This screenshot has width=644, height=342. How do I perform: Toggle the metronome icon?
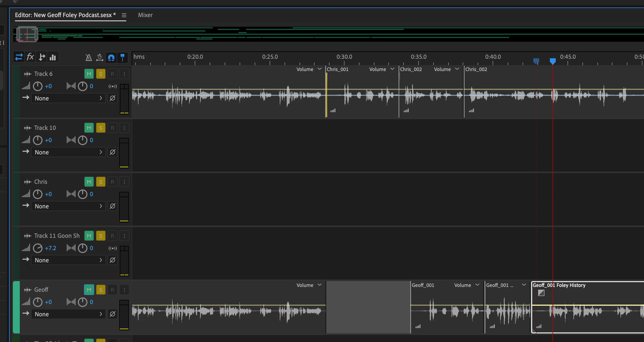coord(89,57)
